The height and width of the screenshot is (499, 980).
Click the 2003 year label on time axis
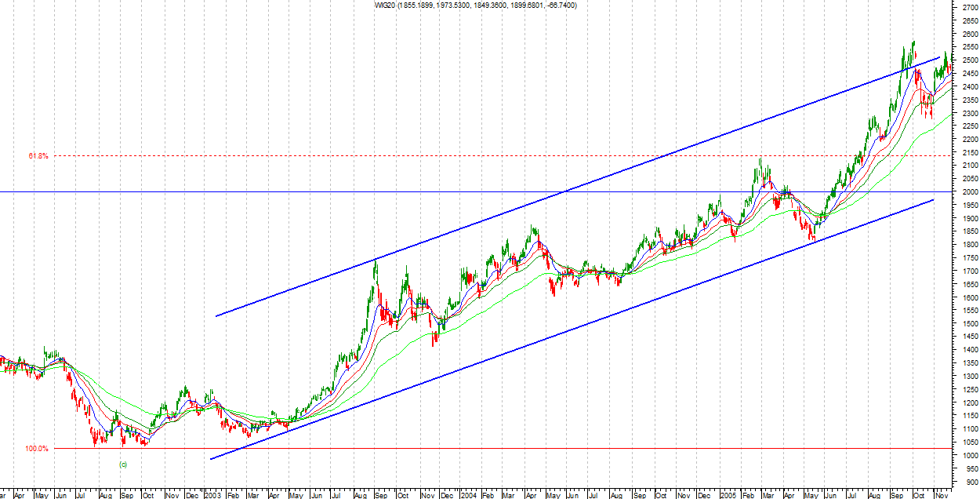213,496
